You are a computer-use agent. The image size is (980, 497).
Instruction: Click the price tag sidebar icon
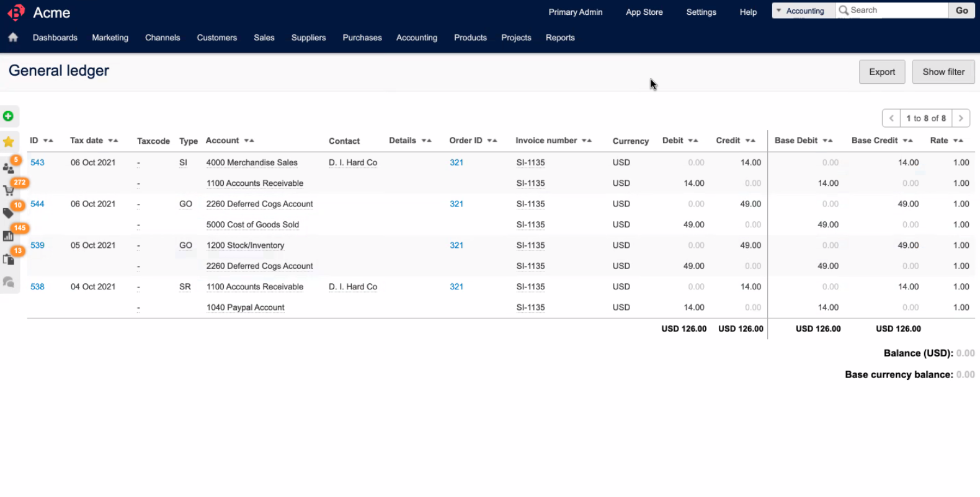pos(9,213)
